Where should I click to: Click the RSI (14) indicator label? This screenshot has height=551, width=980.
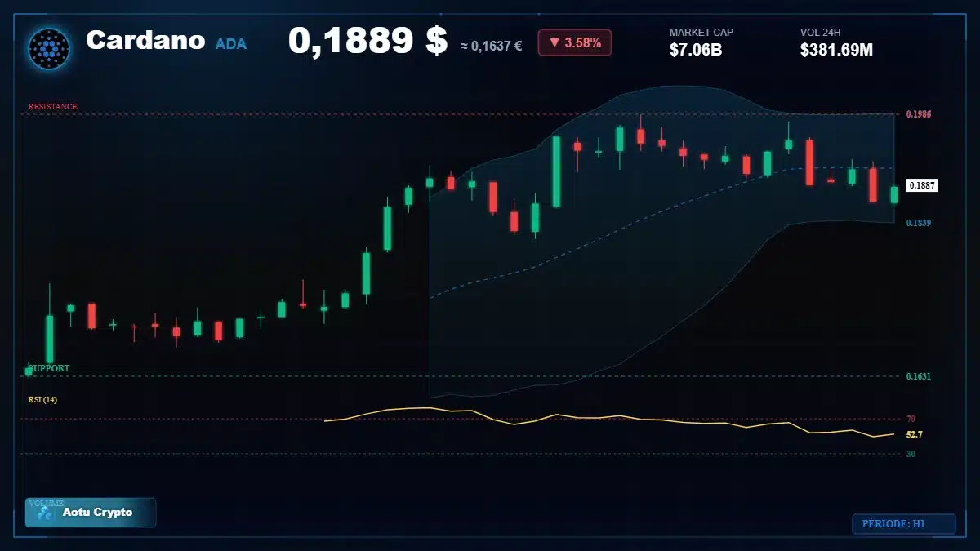pos(42,400)
